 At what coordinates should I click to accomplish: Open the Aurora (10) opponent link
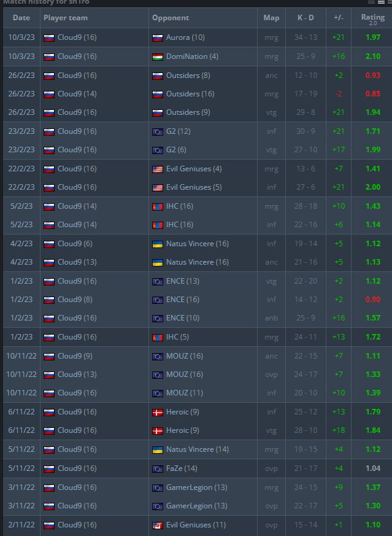pyautogui.click(x=185, y=37)
